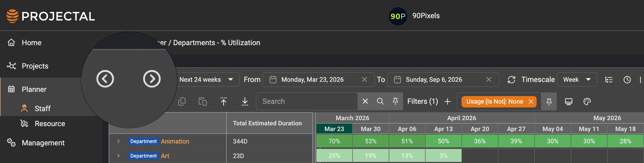Click the Animation 70% utilization cell
Screen dimensions: 644x163
coord(334,141)
